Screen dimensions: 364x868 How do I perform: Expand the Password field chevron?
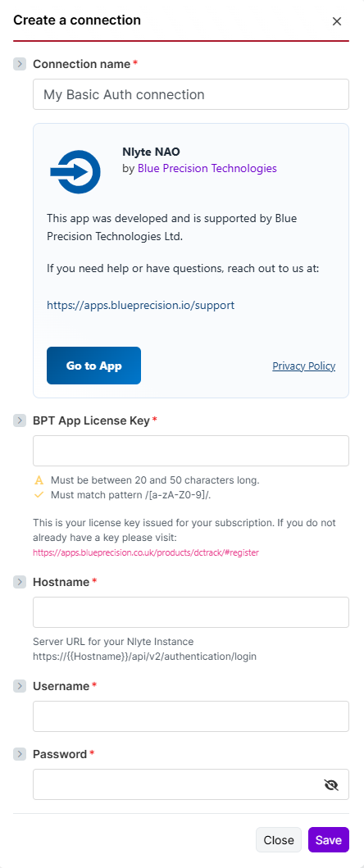[20, 754]
